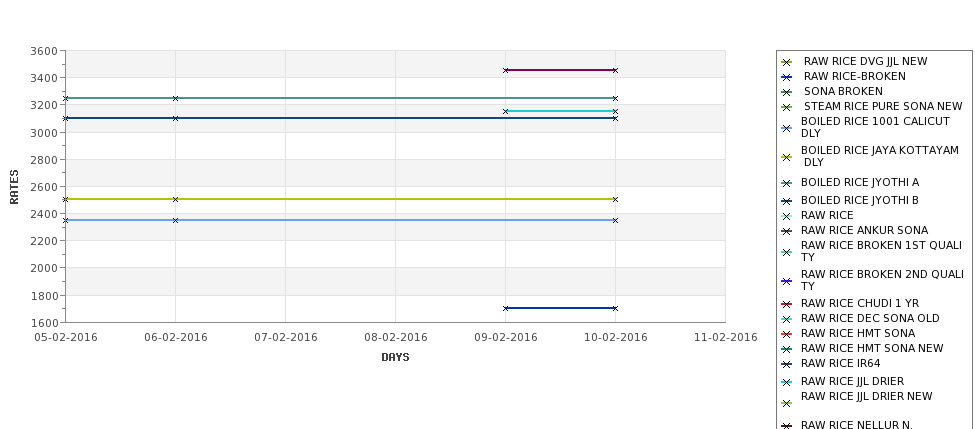975x429 pixels.
Task: Click the RAW RICE JJL DRIER legend label
Action: click(x=853, y=381)
